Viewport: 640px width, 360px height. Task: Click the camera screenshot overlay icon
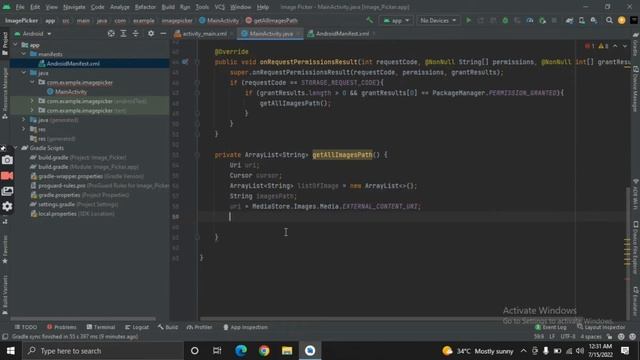point(7,160)
